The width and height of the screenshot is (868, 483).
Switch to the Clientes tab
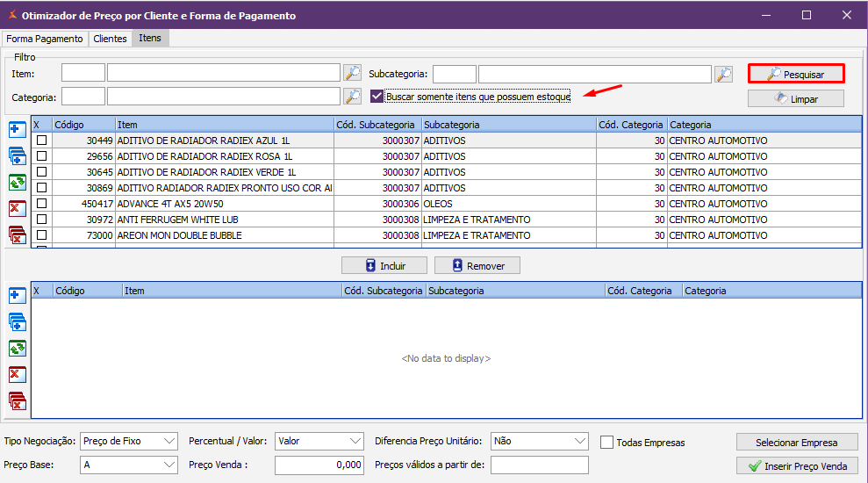click(110, 39)
